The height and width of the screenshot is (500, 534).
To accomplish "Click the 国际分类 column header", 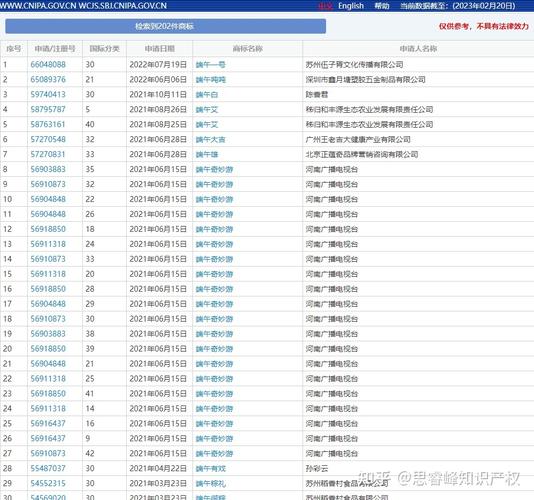I will point(104,49).
